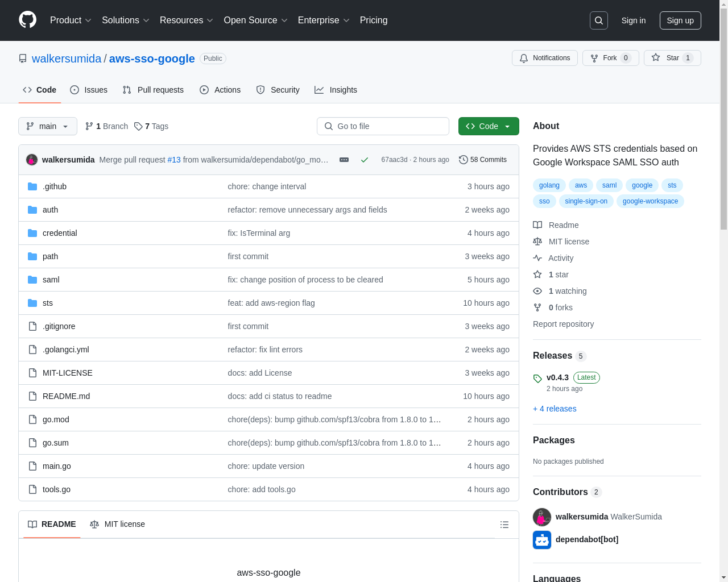
Task: Open the auth folder
Action: pyautogui.click(x=50, y=210)
